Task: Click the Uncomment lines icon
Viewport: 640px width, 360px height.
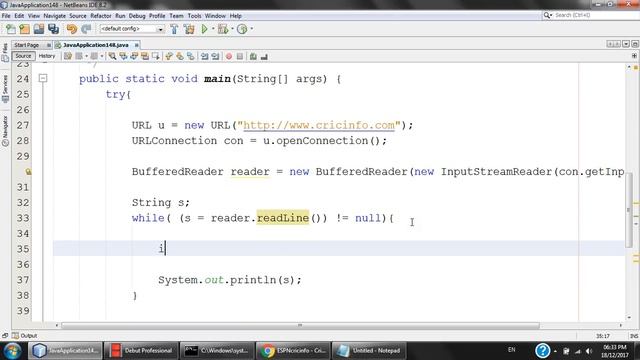Action: pyautogui.click(x=264, y=56)
